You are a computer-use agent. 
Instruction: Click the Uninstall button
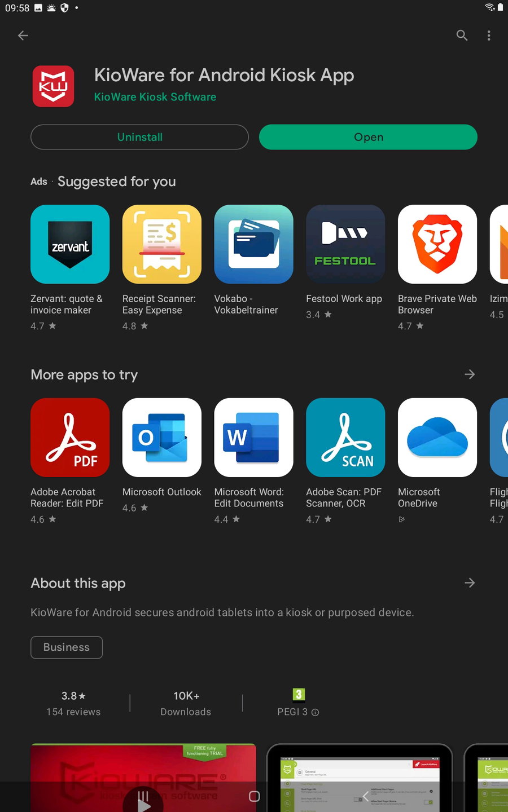(139, 137)
